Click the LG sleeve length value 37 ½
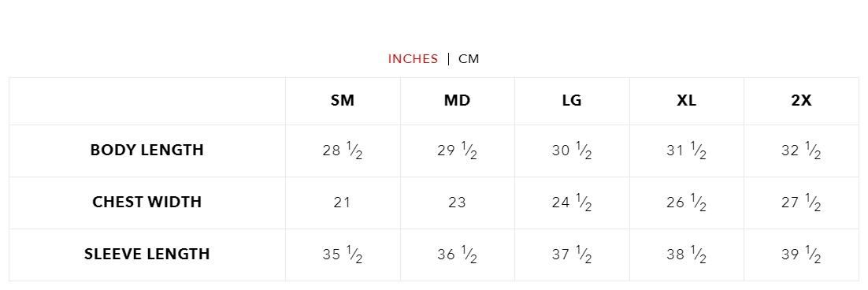 (572, 254)
